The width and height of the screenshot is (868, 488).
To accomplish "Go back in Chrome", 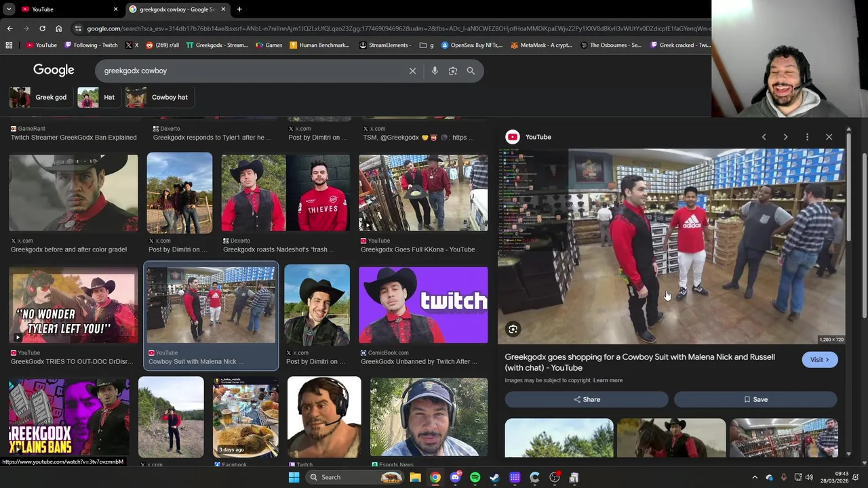I will pos(9,28).
